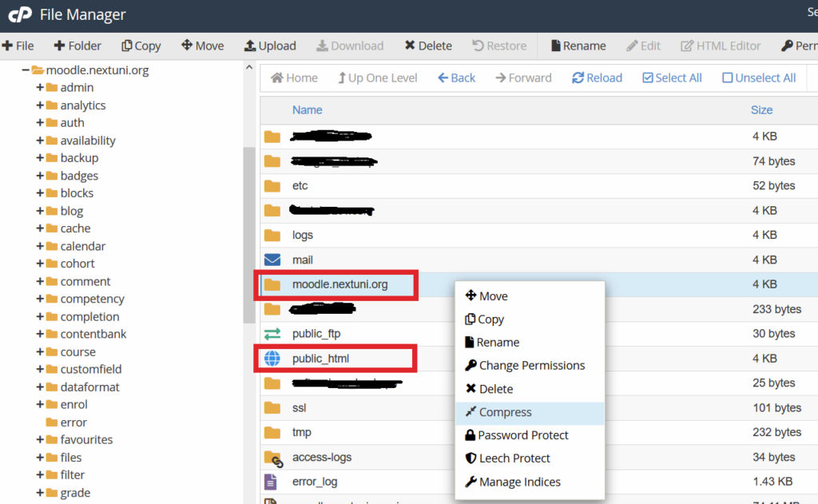The width and height of the screenshot is (818, 504).
Task: Expand the backup folder node
Action: point(40,157)
